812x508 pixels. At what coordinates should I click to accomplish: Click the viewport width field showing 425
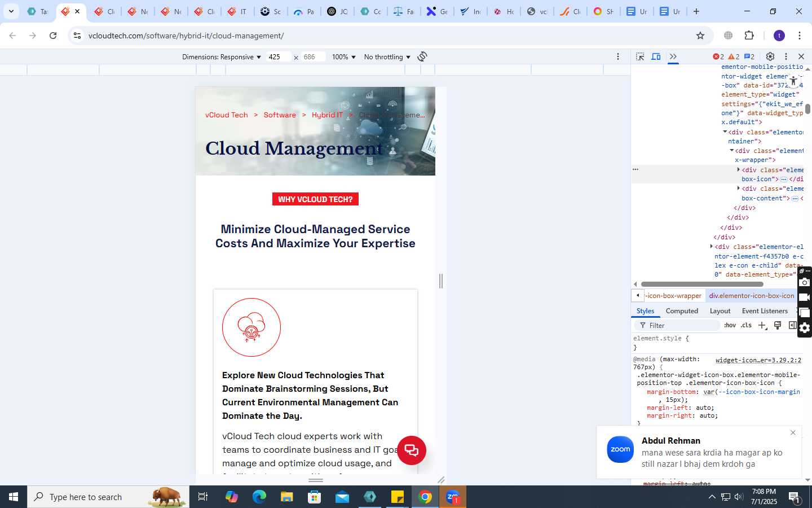point(279,57)
